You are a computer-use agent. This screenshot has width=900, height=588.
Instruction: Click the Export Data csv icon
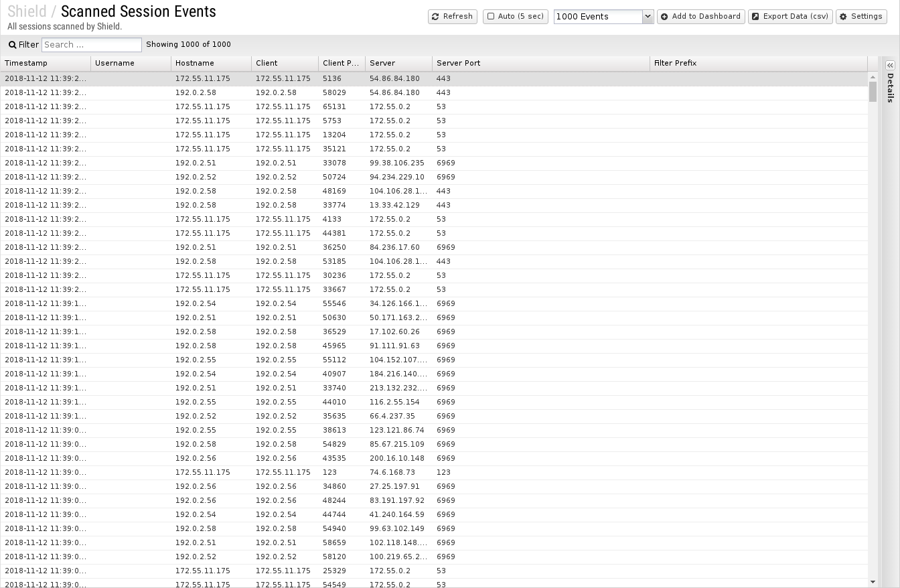[x=755, y=17]
